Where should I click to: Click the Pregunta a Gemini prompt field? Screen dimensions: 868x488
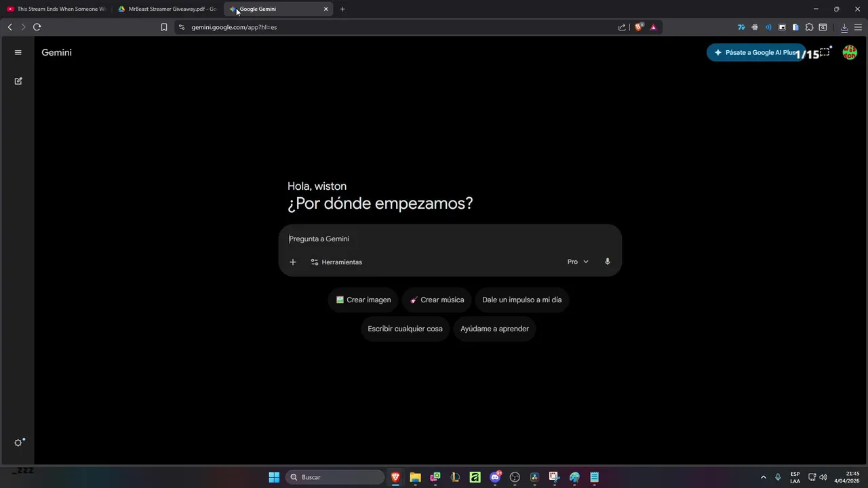(450, 239)
